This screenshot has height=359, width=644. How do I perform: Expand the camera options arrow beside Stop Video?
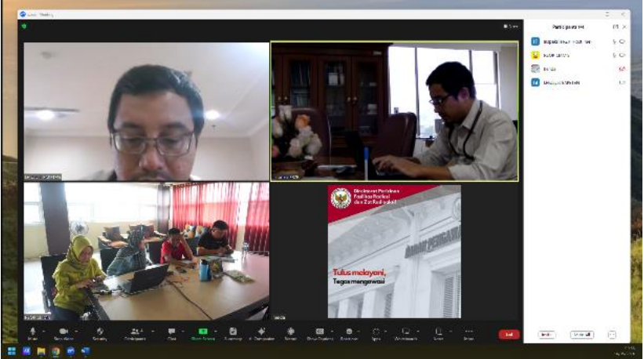click(x=76, y=331)
